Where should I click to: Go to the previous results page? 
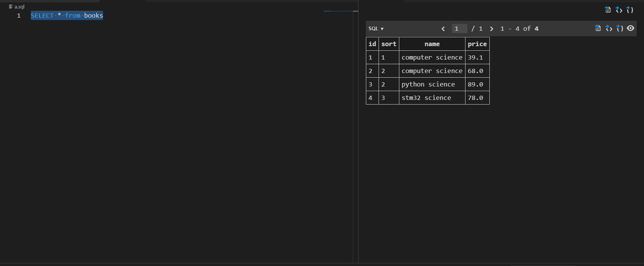443,29
